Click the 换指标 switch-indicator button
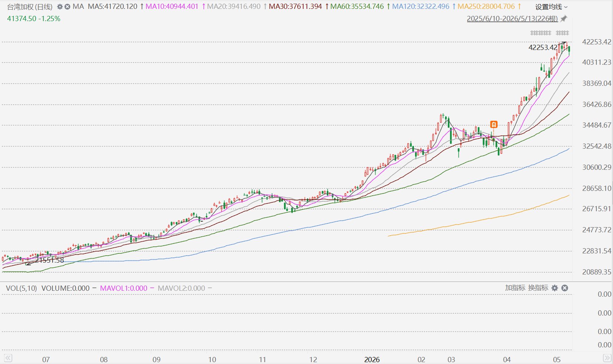Viewport: 613px width, 364px height. click(538, 288)
